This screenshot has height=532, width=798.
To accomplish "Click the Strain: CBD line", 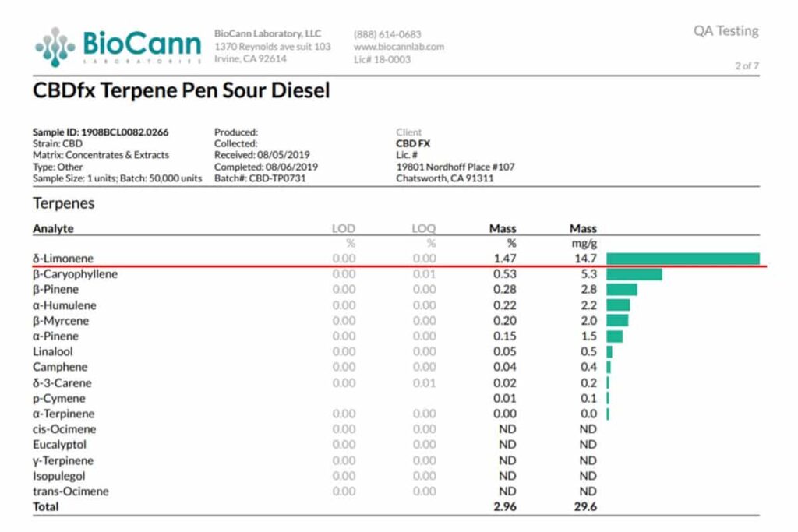I will coord(58,143).
